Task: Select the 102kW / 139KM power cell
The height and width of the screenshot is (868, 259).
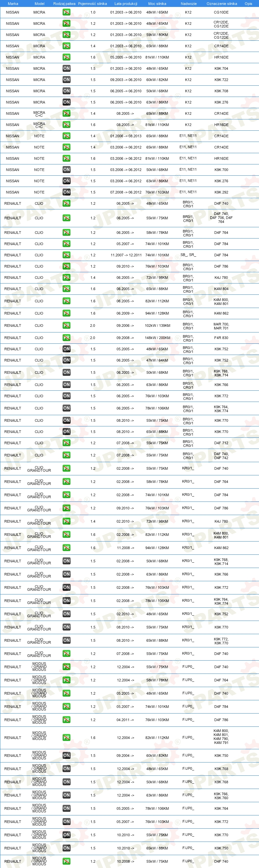Action: point(157,325)
